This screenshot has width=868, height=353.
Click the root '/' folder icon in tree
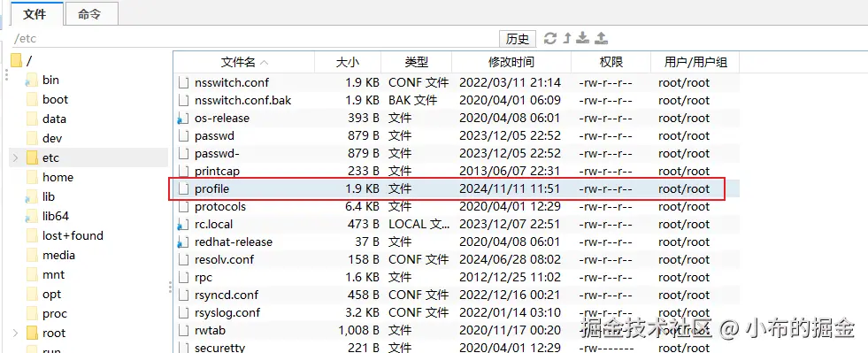pyautogui.click(x=16, y=60)
